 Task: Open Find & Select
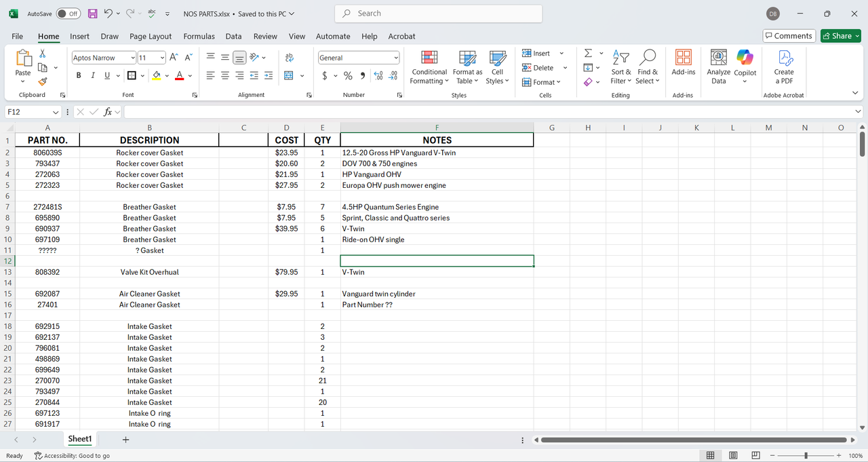[648, 67]
